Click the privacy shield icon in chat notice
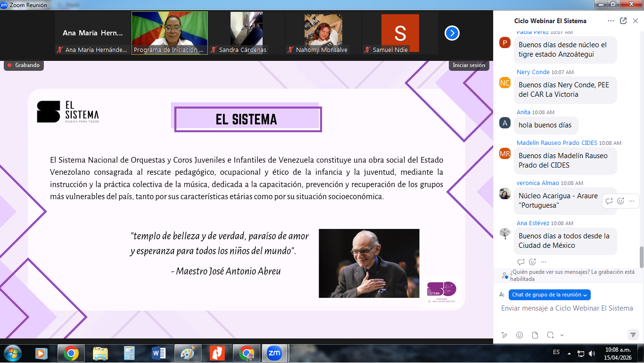This screenshot has width=644, height=363. 505,275
